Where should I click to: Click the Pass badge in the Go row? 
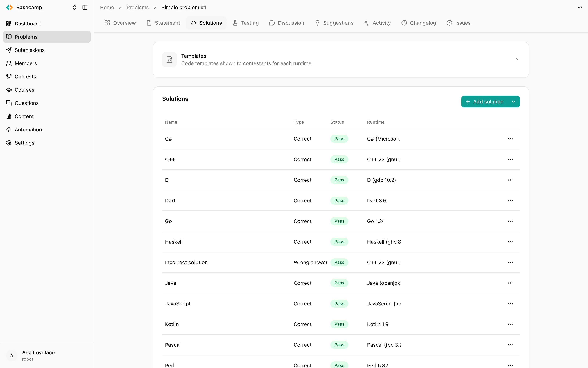[x=339, y=221]
